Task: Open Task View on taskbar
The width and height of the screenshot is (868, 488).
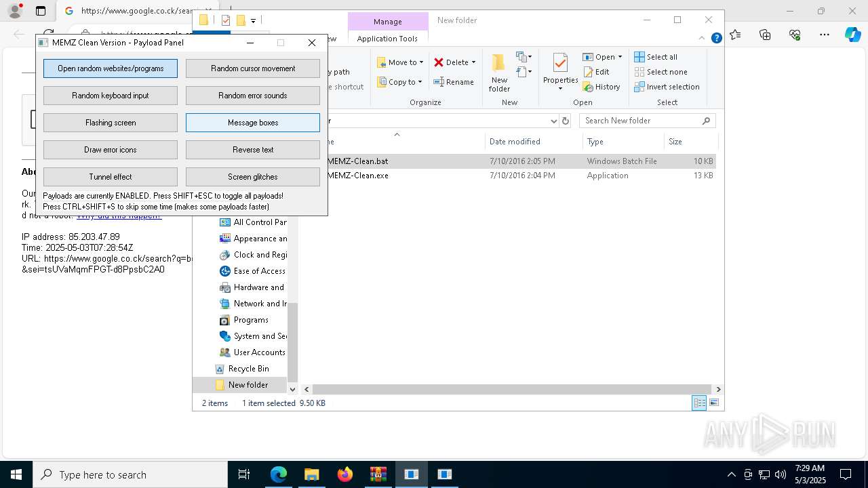Action: click(244, 474)
